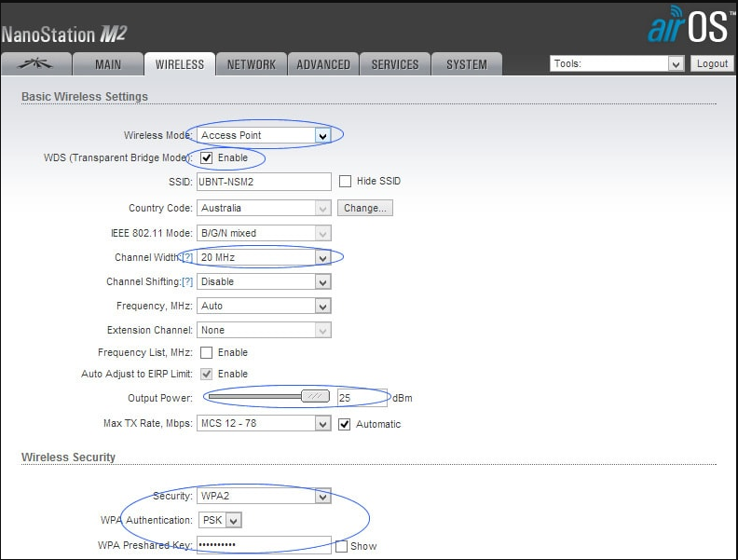Check the Show preshared key checkbox
This screenshot has width=738, height=560.
(342, 546)
